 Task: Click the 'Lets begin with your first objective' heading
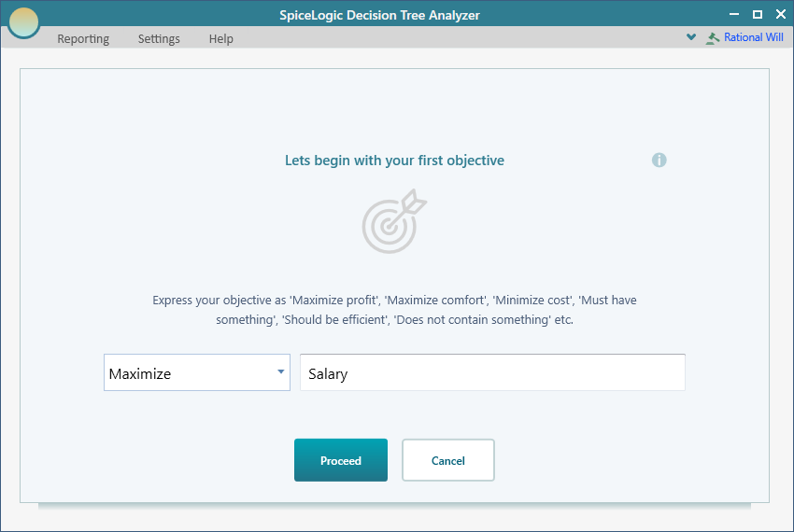point(394,161)
